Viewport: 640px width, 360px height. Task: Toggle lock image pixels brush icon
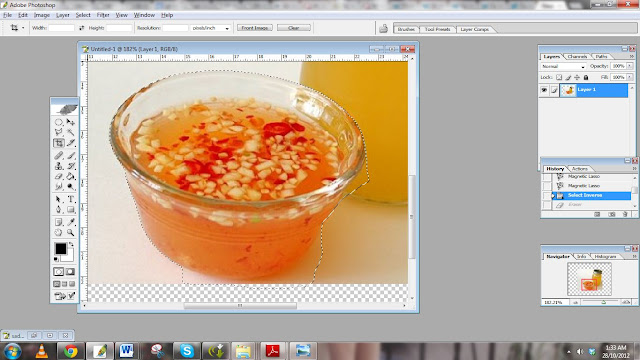[x=568, y=77]
